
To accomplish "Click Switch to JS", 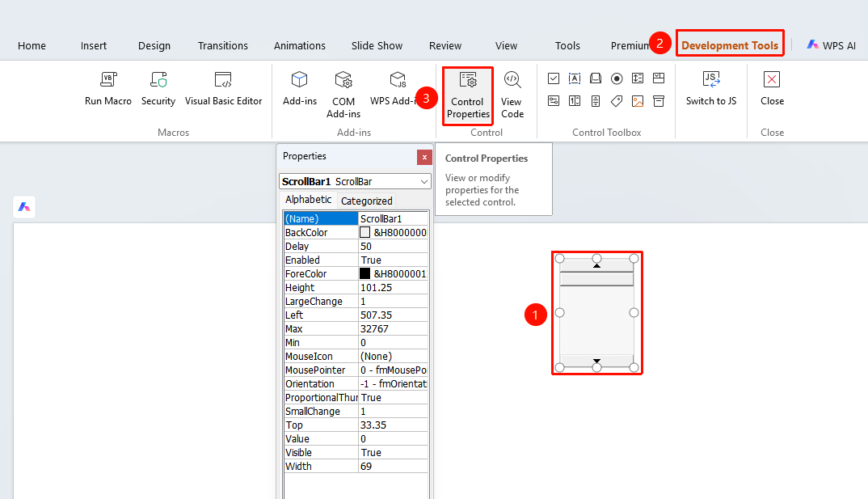I will [x=711, y=89].
